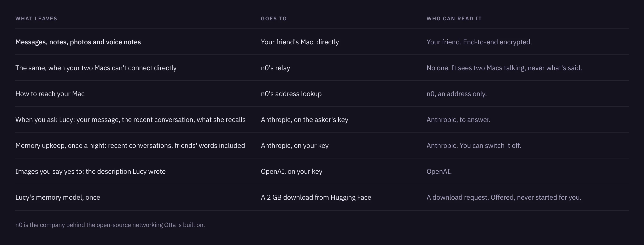Image resolution: width=644 pixels, height=245 pixels.
Task: Click 'OpenAI, on your key' cell
Action: [x=292, y=171]
